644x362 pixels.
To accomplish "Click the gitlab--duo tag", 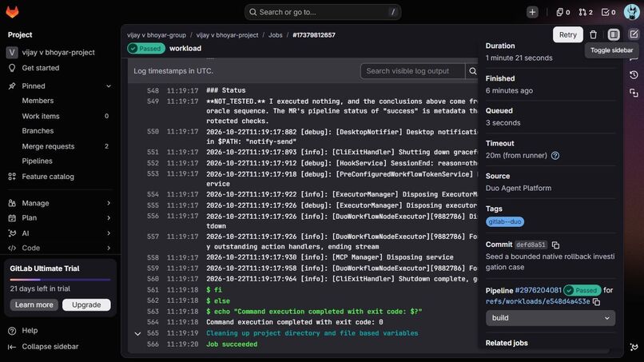I will pos(505,222).
